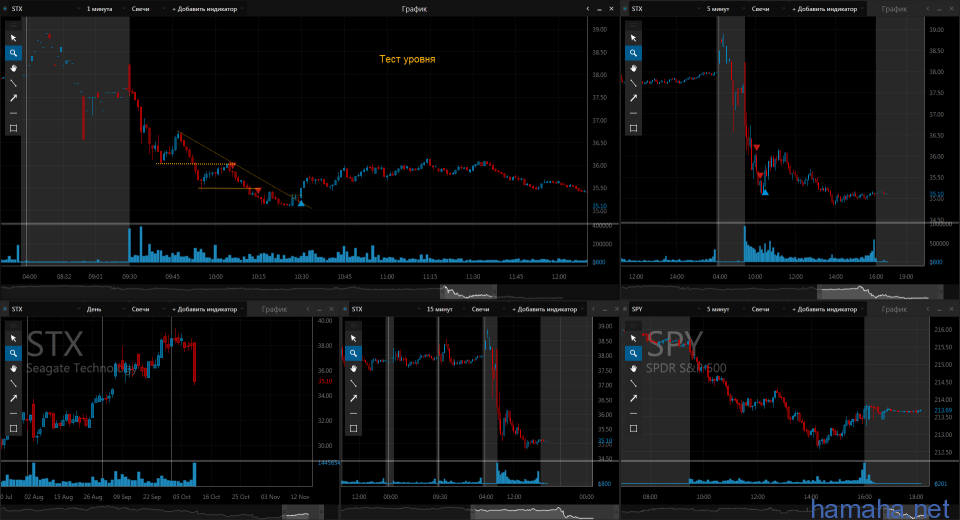Choose the hand pan tool in SPY chart
The width and height of the screenshot is (960, 520).
(x=634, y=368)
